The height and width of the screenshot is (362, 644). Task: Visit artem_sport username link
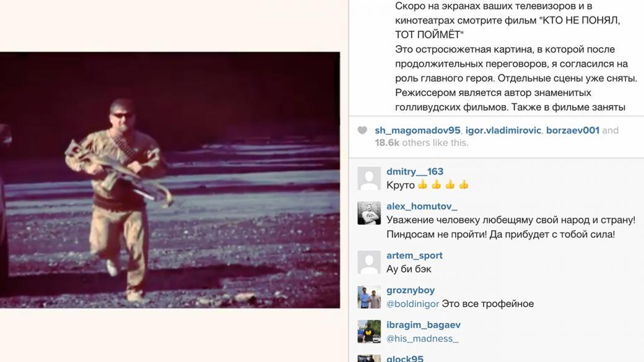pyautogui.click(x=414, y=256)
